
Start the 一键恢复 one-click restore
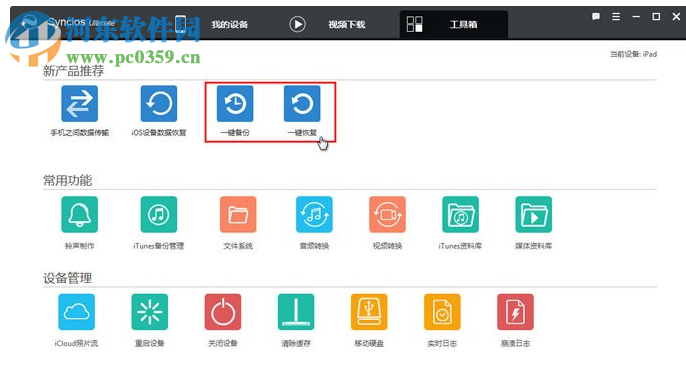pyautogui.click(x=302, y=104)
